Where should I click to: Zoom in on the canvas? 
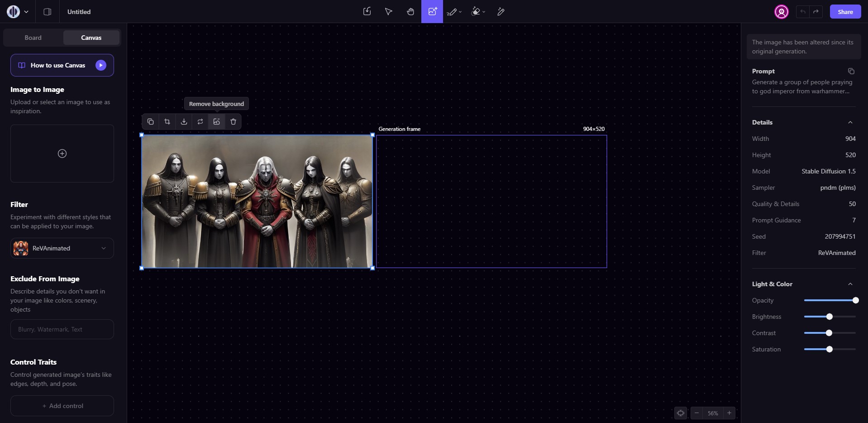point(729,413)
